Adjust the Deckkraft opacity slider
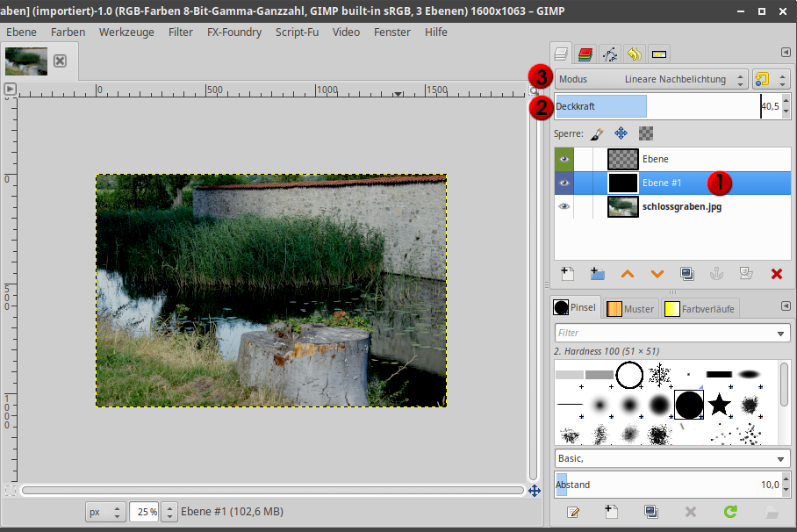Viewport: 797px width, 532px height. pyautogui.click(x=658, y=106)
